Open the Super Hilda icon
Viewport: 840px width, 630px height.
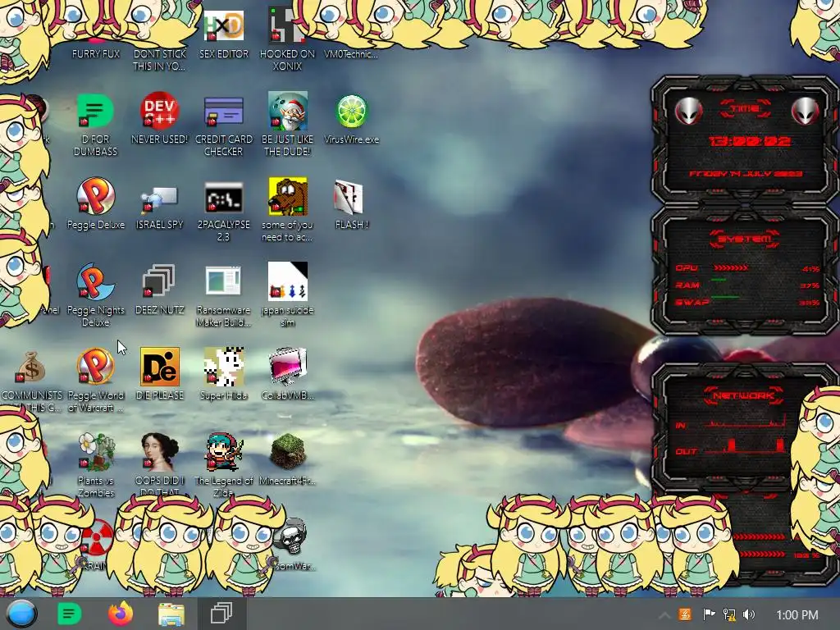[x=223, y=367]
